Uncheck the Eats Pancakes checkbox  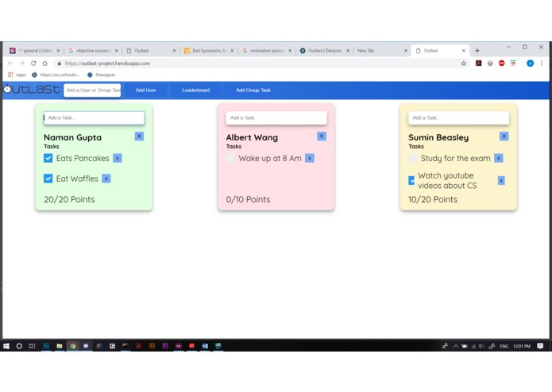pyautogui.click(x=48, y=158)
